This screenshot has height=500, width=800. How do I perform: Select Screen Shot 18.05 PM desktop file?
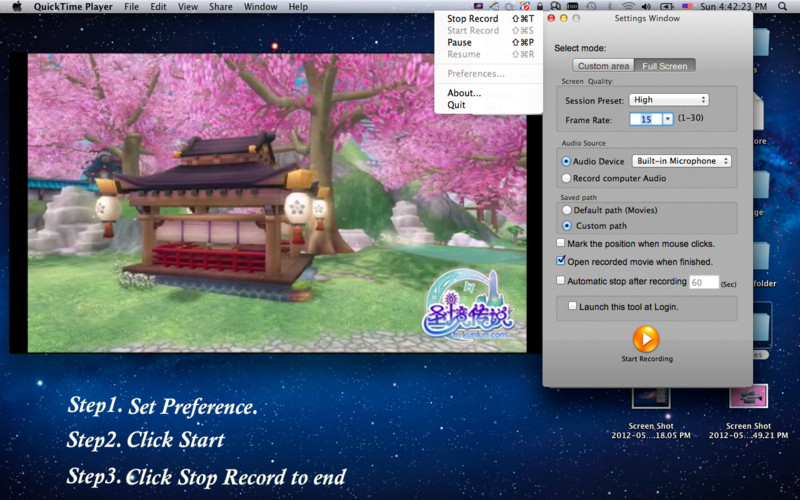(x=651, y=412)
